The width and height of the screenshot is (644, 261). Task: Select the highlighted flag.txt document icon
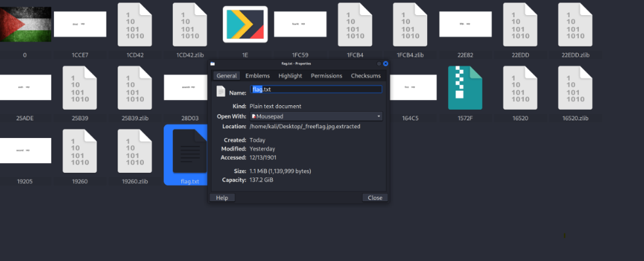point(190,151)
